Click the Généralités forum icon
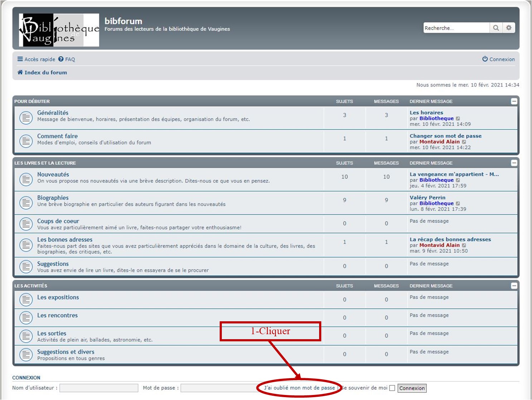Screen dimensions: 532x400 coord(26,118)
